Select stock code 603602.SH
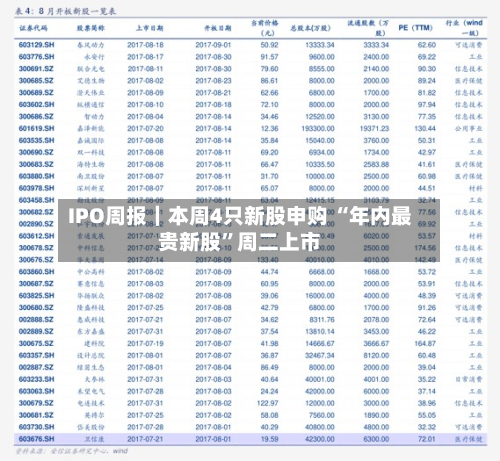 36,105
